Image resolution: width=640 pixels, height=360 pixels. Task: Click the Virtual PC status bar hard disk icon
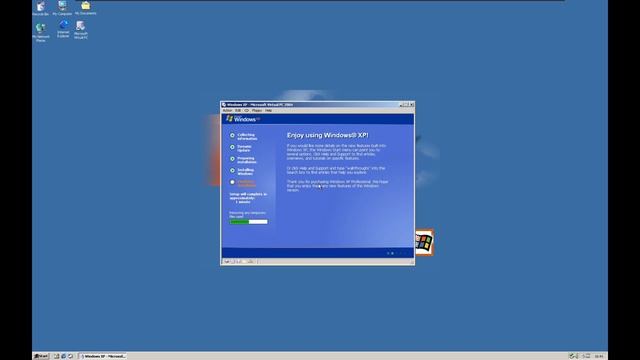pyautogui.click(x=227, y=262)
